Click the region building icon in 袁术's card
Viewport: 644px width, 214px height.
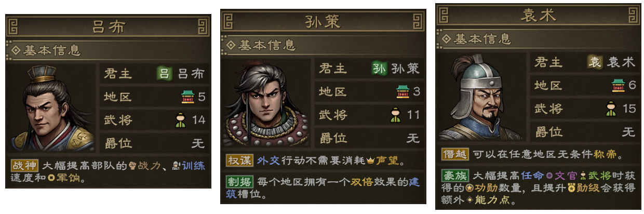618,85
